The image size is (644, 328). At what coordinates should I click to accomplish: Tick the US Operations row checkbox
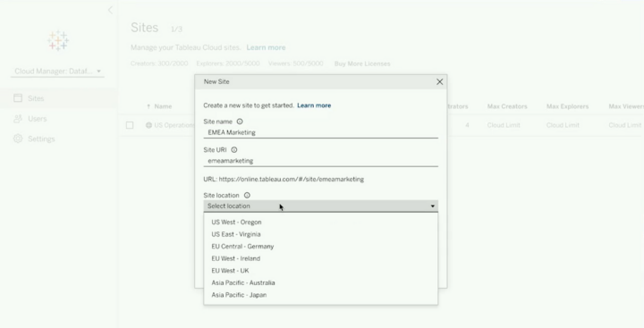pyautogui.click(x=130, y=125)
